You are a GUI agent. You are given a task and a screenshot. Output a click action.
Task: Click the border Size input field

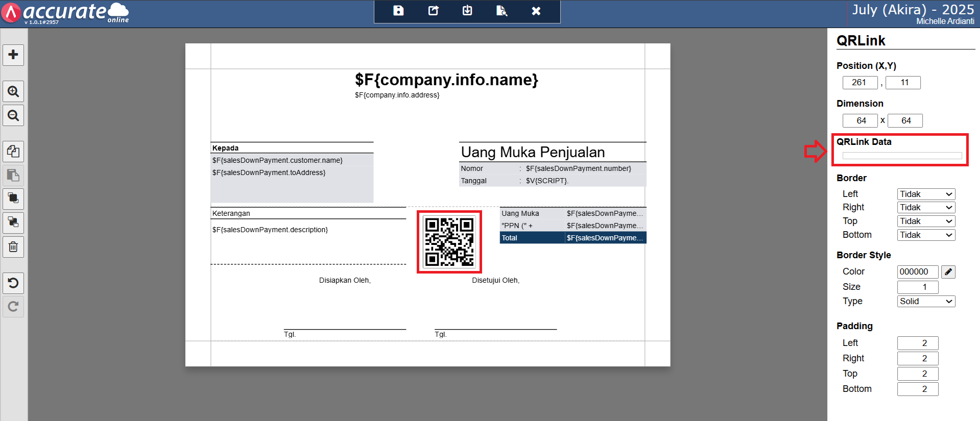(918, 287)
